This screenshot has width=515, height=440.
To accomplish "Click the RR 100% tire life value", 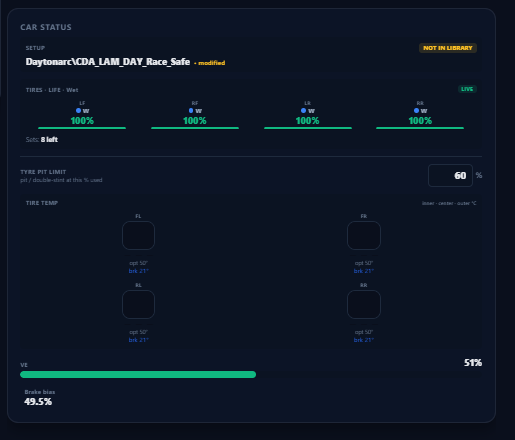I will (x=420, y=121).
